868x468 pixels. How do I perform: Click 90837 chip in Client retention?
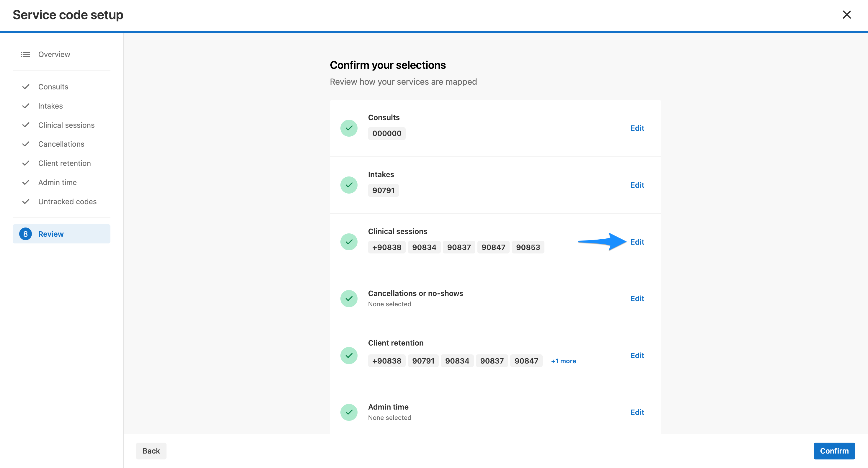492,361
